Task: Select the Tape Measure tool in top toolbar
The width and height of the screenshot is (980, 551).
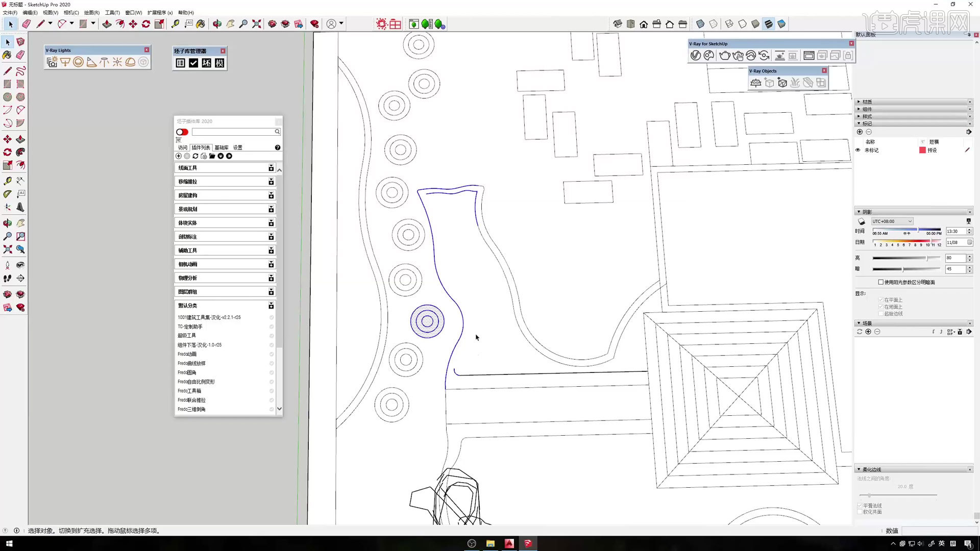Action: tap(175, 24)
